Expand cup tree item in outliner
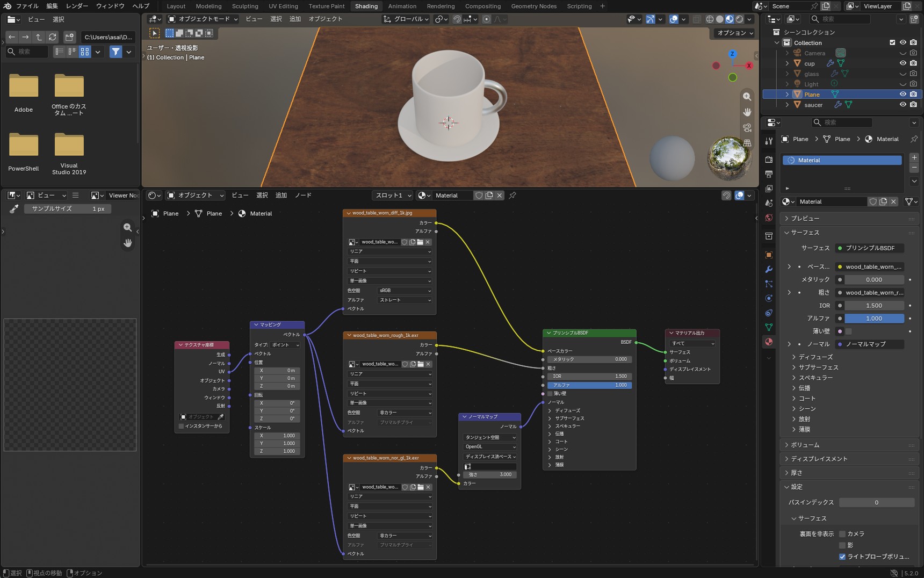This screenshot has height=578, width=924. (x=787, y=63)
